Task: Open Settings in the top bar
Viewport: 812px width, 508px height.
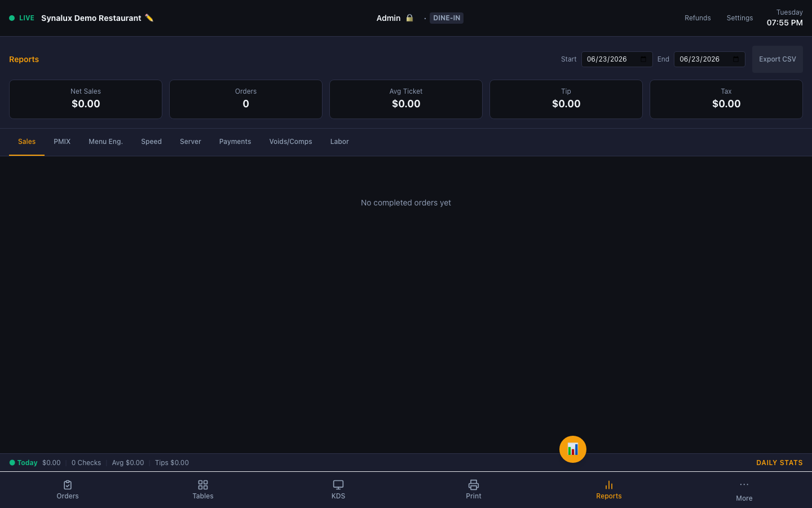Action: pyautogui.click(x=740, y=18)
